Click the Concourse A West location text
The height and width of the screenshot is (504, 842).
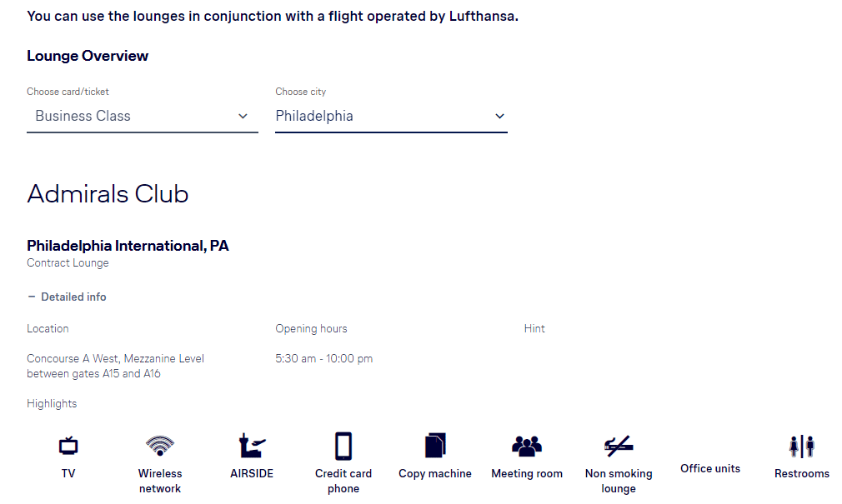[115, 366]
